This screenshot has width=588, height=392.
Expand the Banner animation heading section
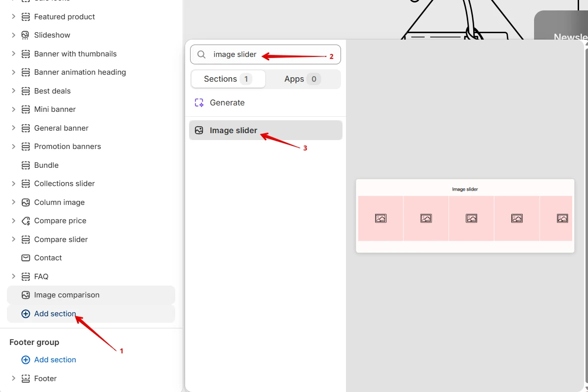[13, 72]
